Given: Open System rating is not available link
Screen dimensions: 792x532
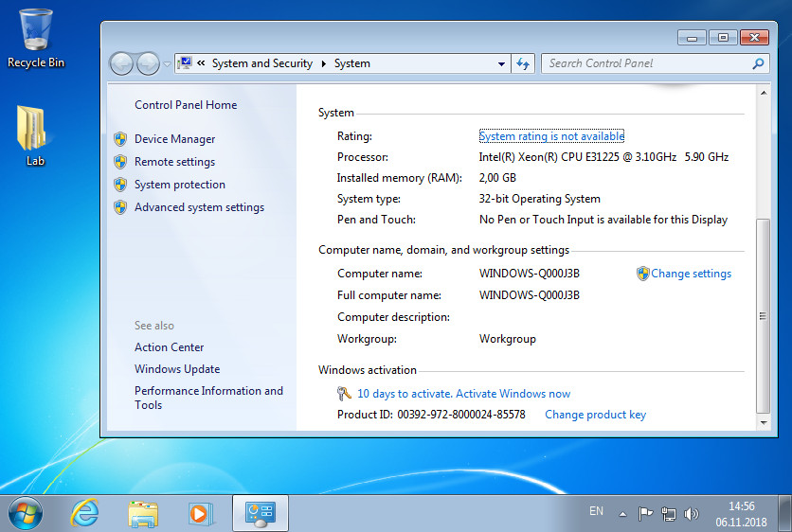Looking at the screenshot, I should (x=551, y=136).
